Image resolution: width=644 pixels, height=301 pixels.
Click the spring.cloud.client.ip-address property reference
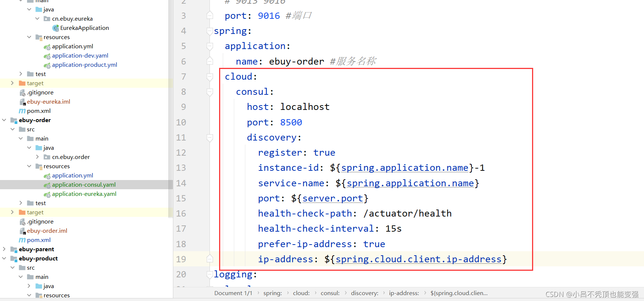(419, 259)
